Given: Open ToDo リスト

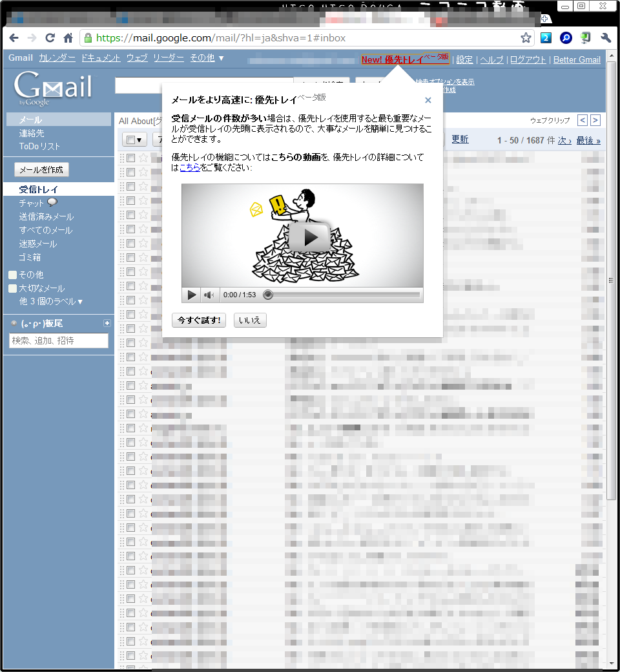Looking at the screenshot, I should coord(39,146).
